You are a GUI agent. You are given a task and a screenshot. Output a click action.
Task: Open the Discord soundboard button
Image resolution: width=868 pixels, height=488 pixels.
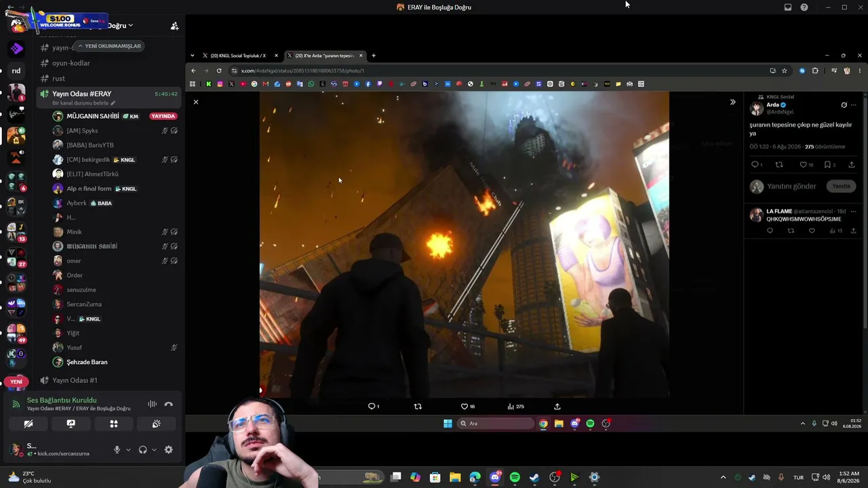pos(156,424)
